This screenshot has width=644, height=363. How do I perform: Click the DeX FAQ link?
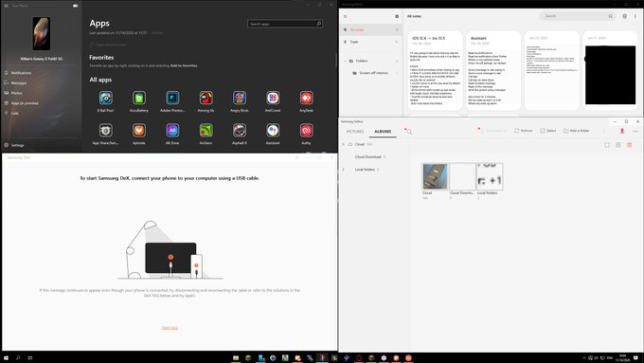[x=170, y=328]
